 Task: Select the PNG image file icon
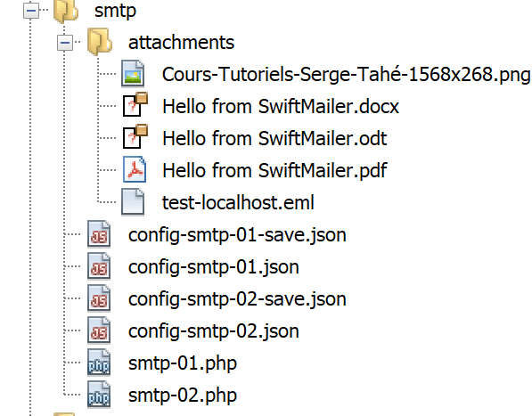pyautogui.click(x=133, y=73)
